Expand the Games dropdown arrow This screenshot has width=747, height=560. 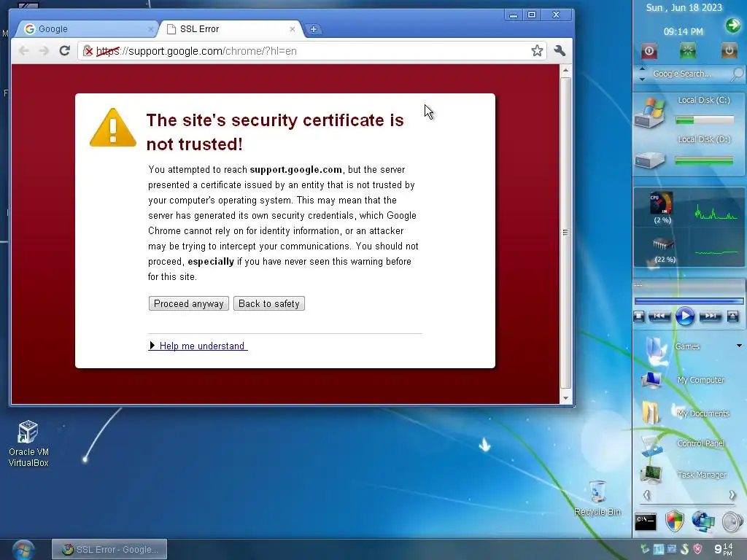click(739, 346)
